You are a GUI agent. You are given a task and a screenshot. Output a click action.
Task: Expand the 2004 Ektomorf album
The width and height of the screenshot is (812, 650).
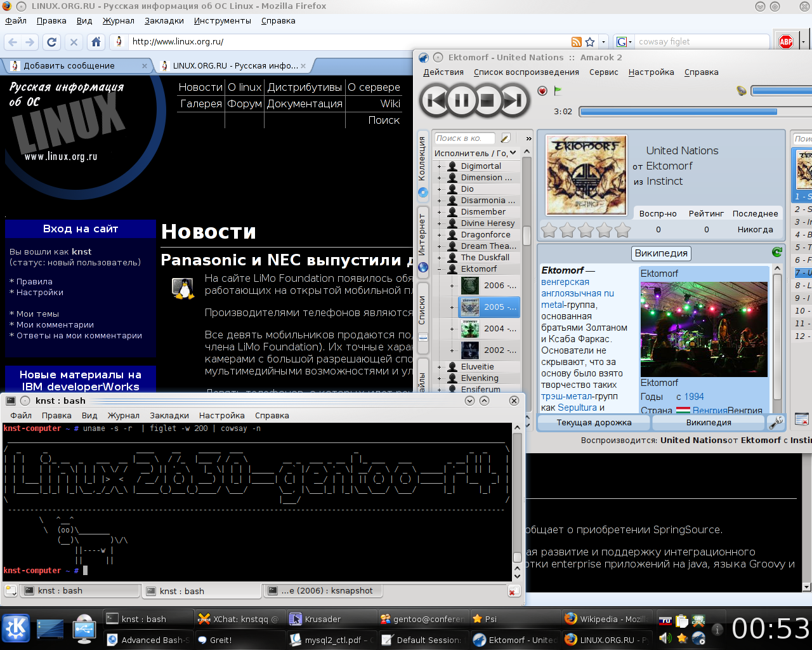452,329
